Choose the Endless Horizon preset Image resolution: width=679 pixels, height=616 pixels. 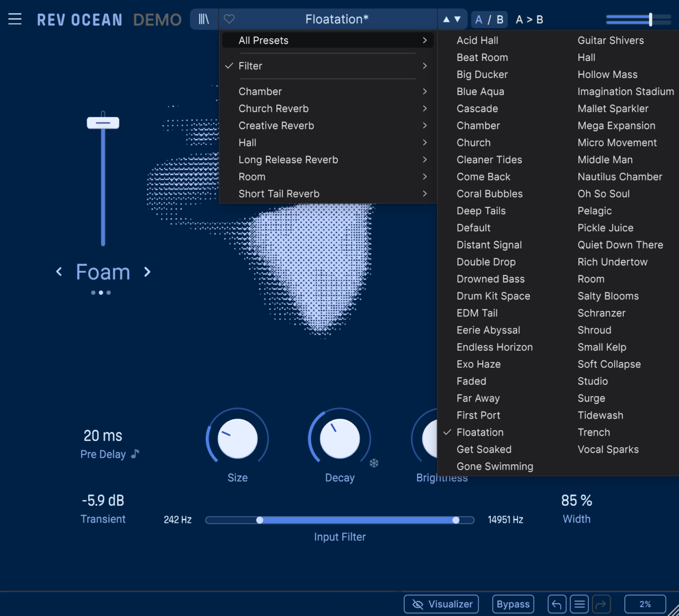click(494, 347)
